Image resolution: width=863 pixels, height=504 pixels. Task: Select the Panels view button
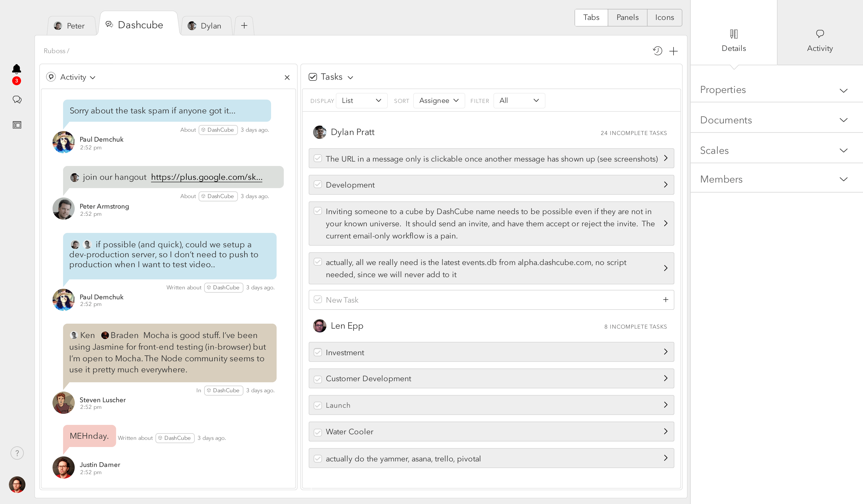coord(627,17)
